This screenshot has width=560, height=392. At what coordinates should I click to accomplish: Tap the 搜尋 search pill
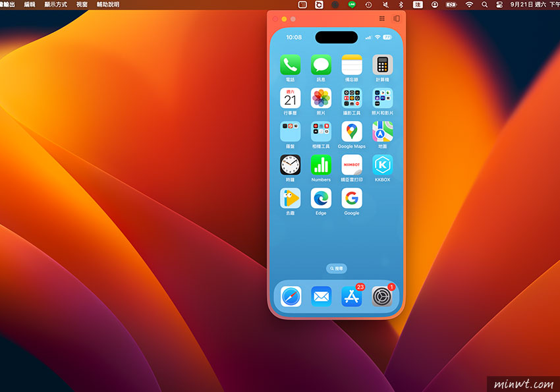tap(337, 269)
